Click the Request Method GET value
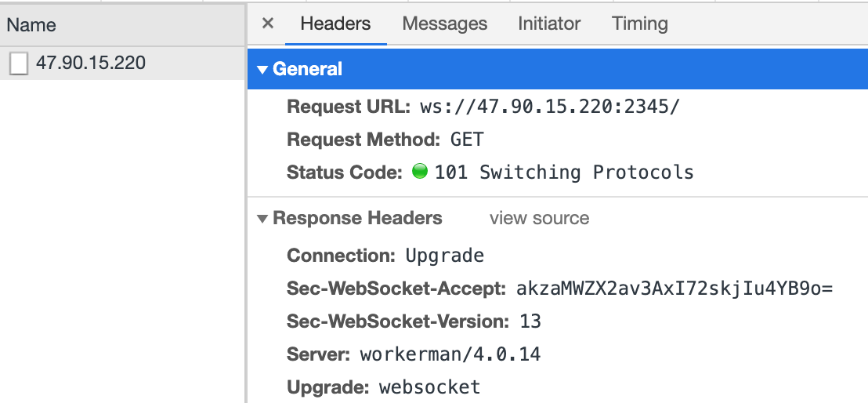The width and height of the screenshot is (868, 403). click(467, 140)
